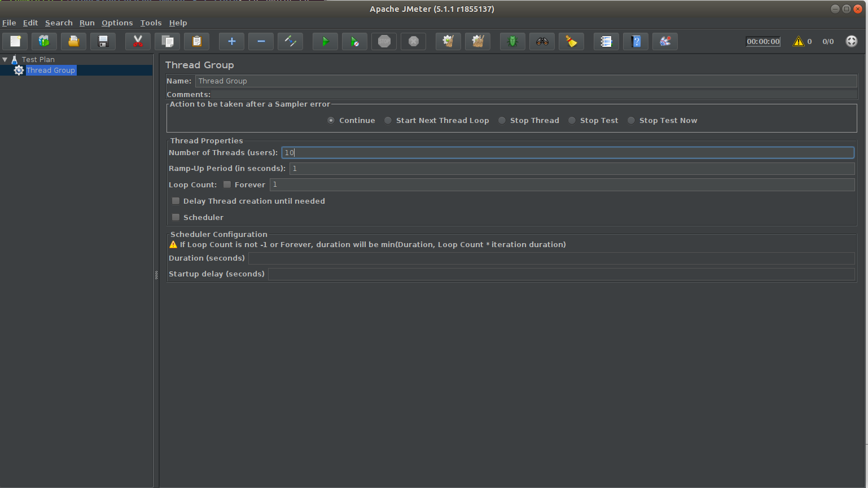
Task: Open the Help menu
Action: [x=178, y=23]
